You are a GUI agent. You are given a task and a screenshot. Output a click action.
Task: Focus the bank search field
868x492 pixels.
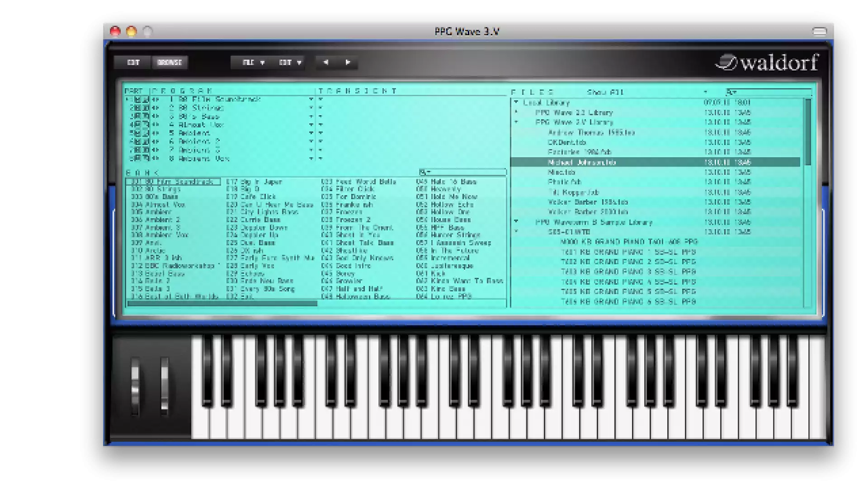pyautogui.click(x=462, y=172)
